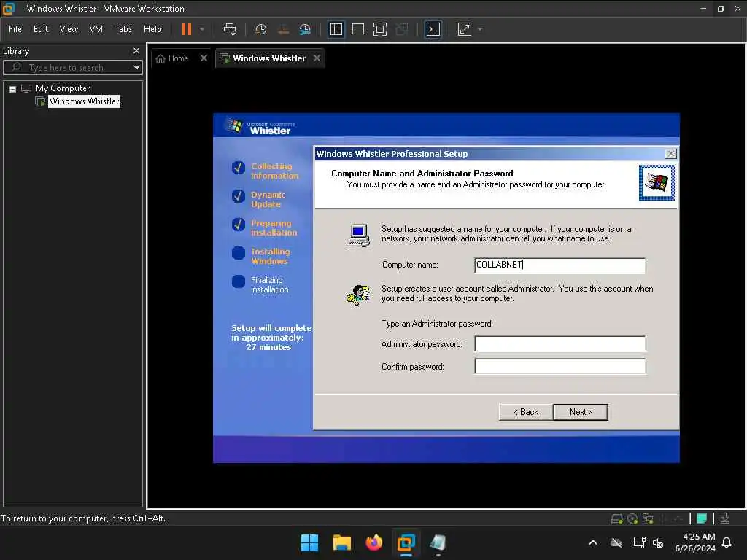Open the notifications bell icon
Screen dimensions: 747x560
[x=727, y=542]
